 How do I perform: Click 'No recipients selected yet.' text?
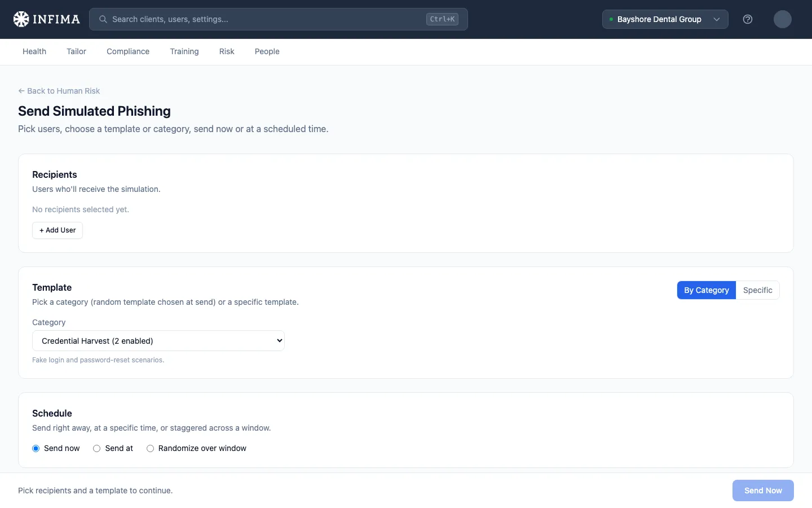click(x=81, y=209)
